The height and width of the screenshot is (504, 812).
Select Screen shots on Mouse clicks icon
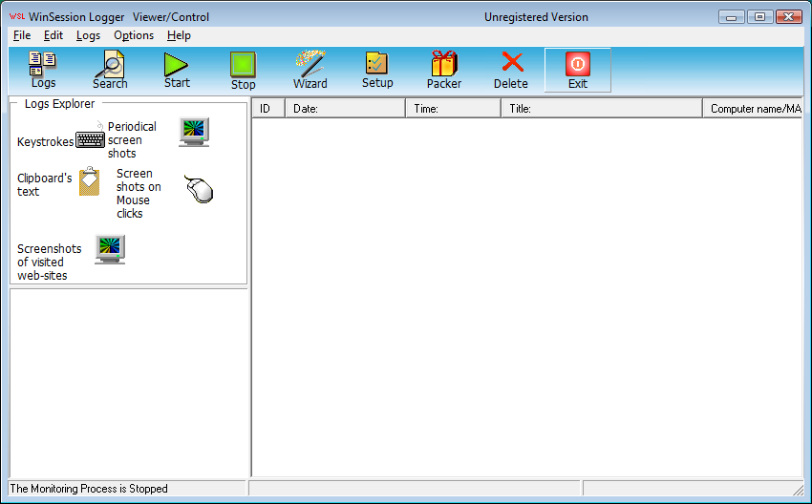198,190
